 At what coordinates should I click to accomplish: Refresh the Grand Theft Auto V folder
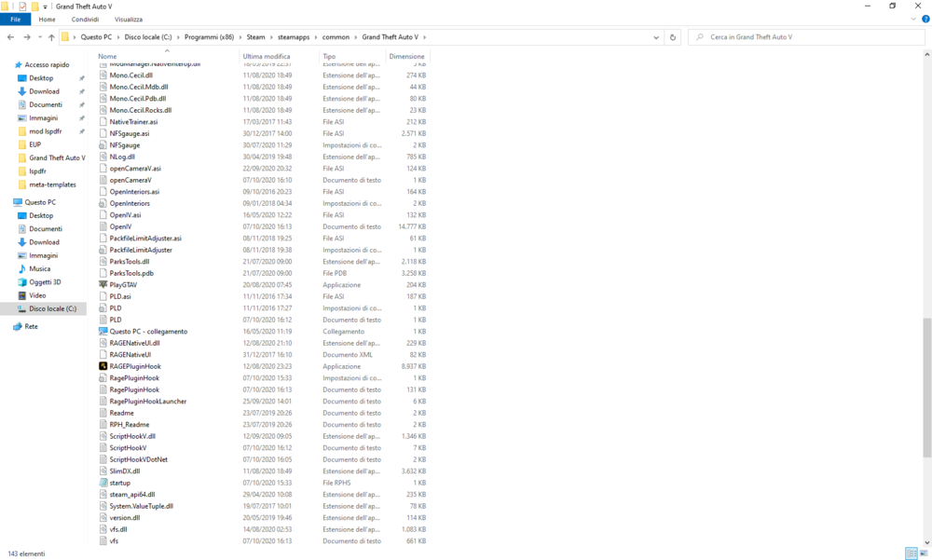click(673, 37)
